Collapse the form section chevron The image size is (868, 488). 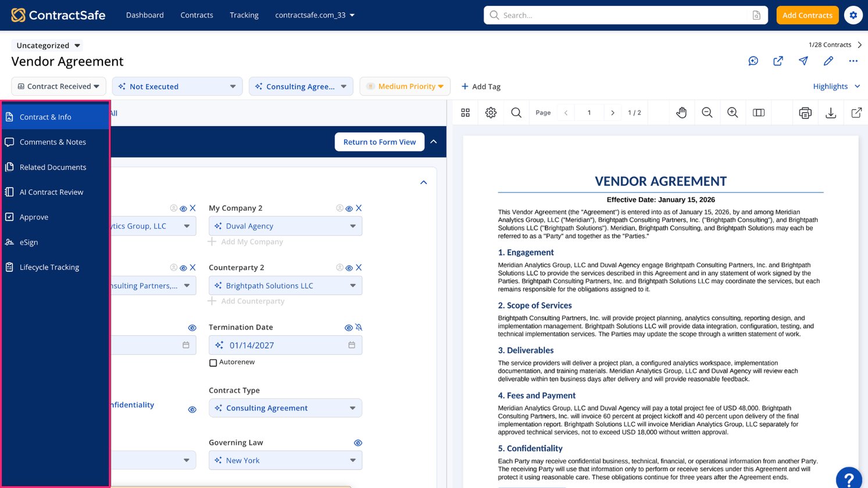[x=424, y=182]
